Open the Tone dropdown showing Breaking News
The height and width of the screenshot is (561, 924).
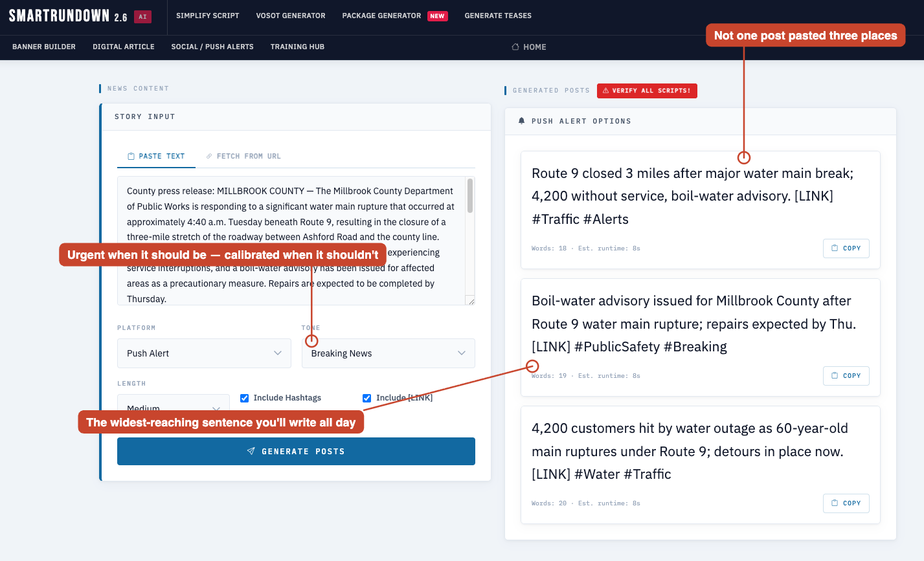(389, 353)
